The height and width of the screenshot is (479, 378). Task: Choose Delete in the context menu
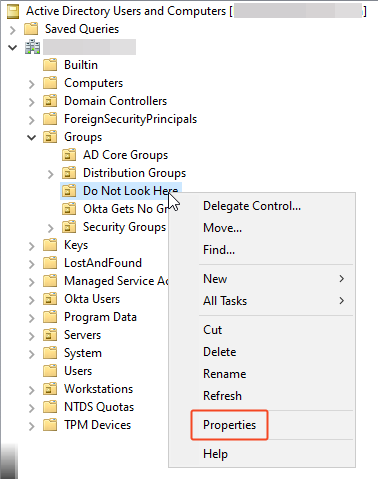click(262, 352)
